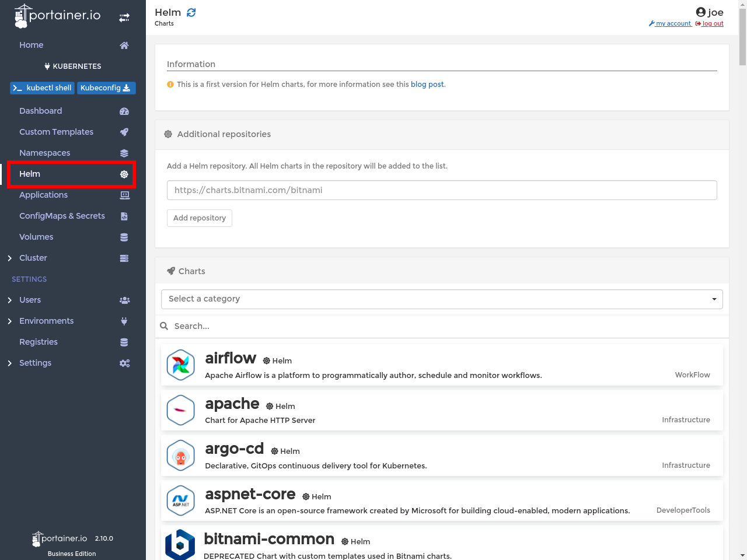Image resolution: width=747 pixels, height=560 pixels.
Task: Click the Users group icon
Action: click(124, 300)
